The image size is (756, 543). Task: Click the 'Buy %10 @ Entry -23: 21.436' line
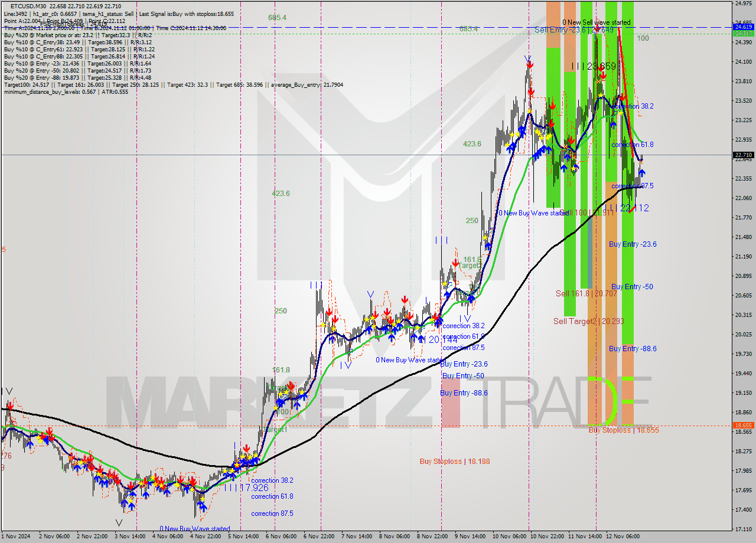pos(77,63)
